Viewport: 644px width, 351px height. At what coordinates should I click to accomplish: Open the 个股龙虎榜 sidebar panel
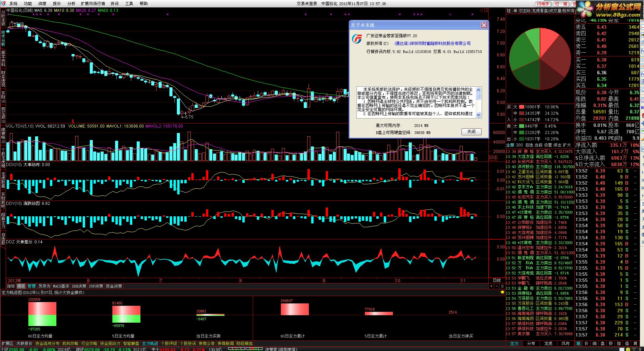3,157
